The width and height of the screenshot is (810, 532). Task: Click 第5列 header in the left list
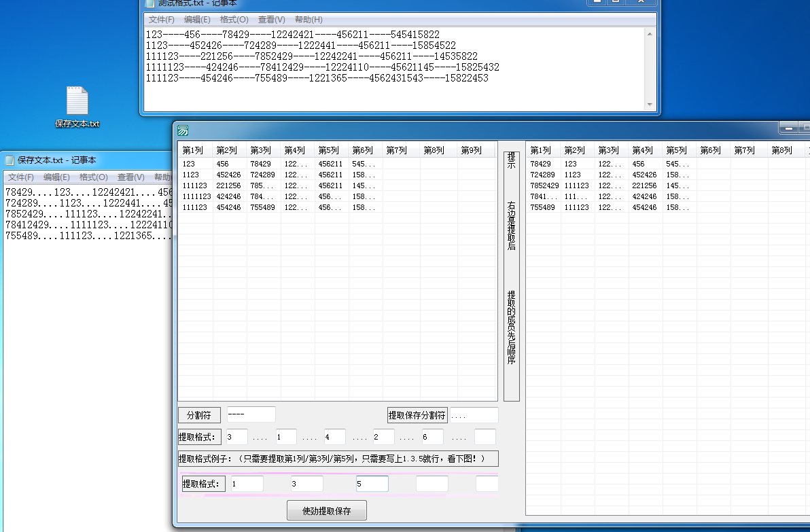coord(332,150)
